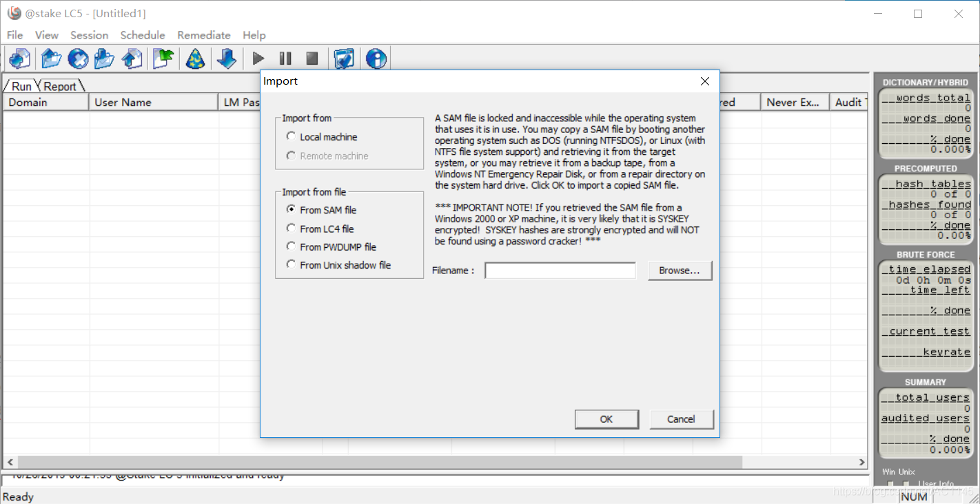The width and height of the screenshot is (980, 504).
Task: Pause the audit with the Pause button
Action: (285, 59)
